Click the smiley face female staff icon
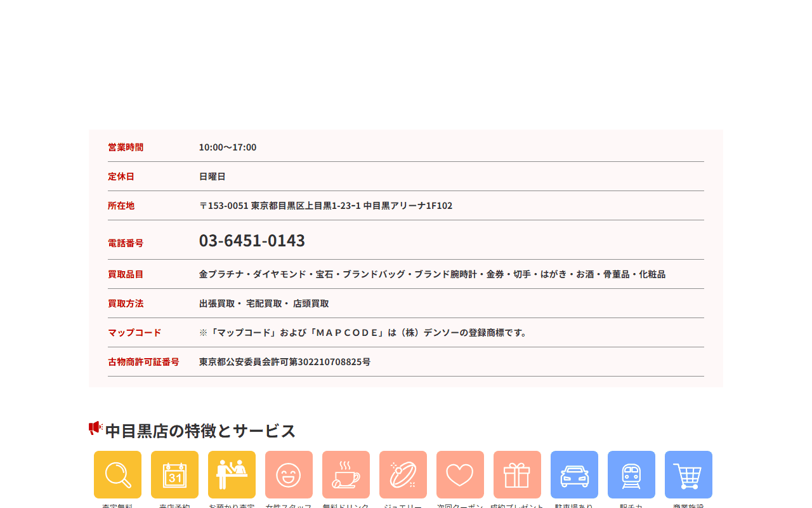812x508 pixels. [x=289, y=474]
